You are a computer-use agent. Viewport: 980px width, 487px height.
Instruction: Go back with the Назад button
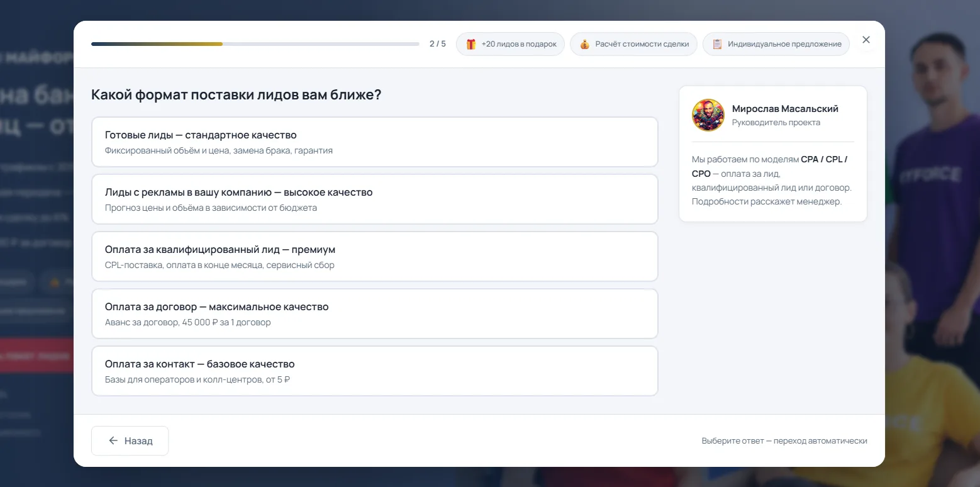(130, 440)
